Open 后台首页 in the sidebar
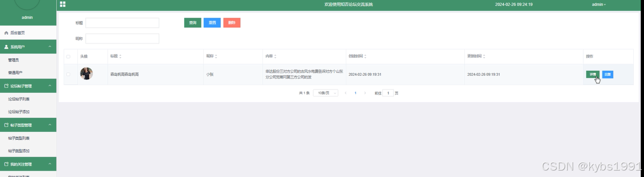The height and width of the screenshot is (177, 644). (x=28, y=33)
